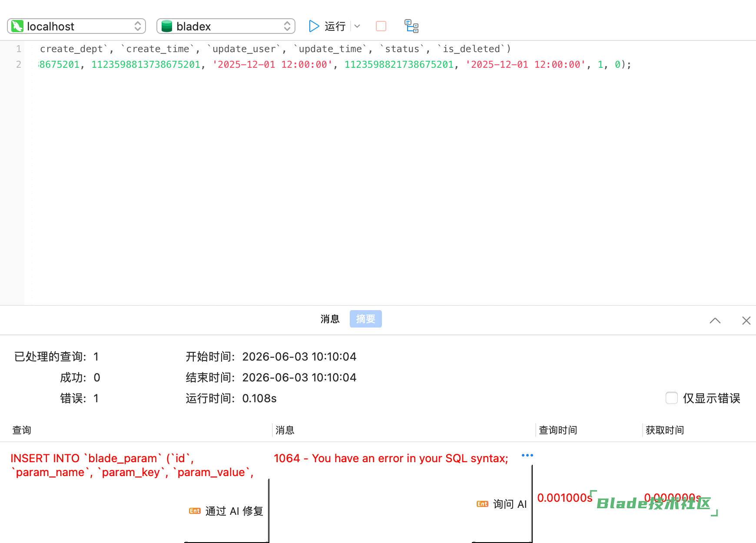This screenshot has width=756, height=543.
Task: Click 通过 AI 修复 button
Action: coord(226,511)
